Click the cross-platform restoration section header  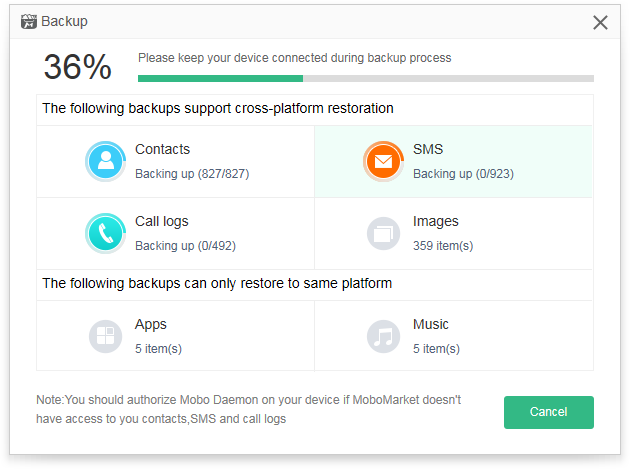click(218, 109)
